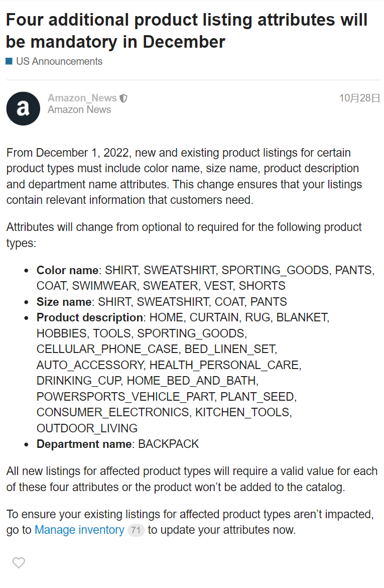Click the bold Color name label
The image size is (384, 588).
(x=67, y=270)
